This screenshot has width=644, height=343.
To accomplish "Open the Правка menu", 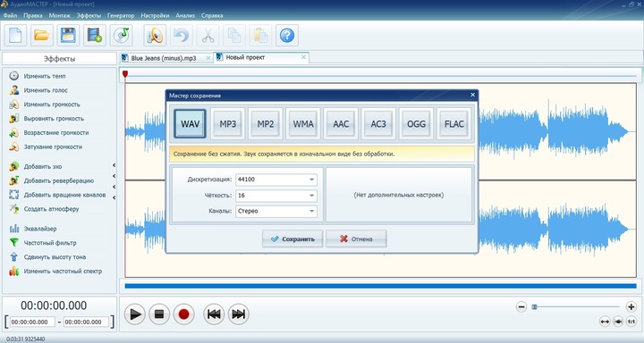I will (x=33, y=15).
